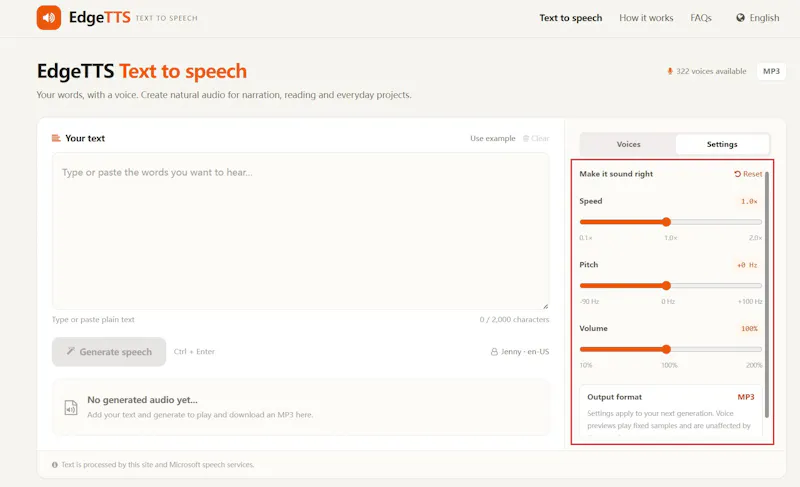Click the circular arrow Reset icon
This screenshot has height=487, width=800.
(x=737, y=174)
